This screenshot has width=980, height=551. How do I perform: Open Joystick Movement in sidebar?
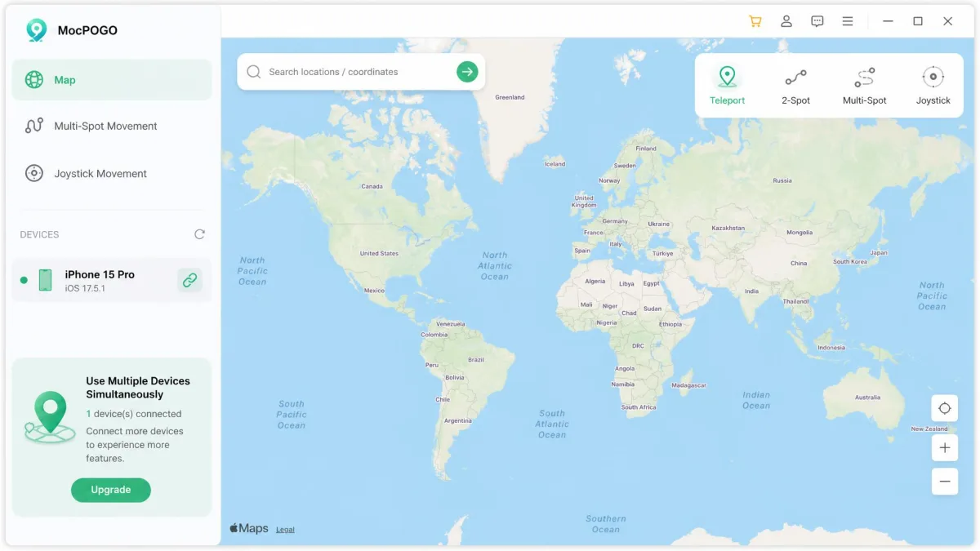112,173
